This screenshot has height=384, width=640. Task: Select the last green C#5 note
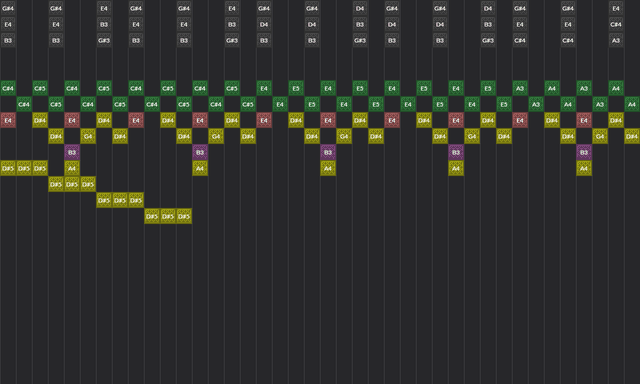coord(248,104)
